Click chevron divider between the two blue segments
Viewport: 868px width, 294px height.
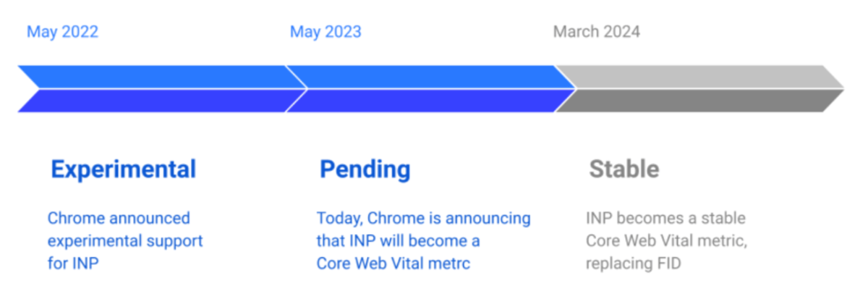[298, 88]
